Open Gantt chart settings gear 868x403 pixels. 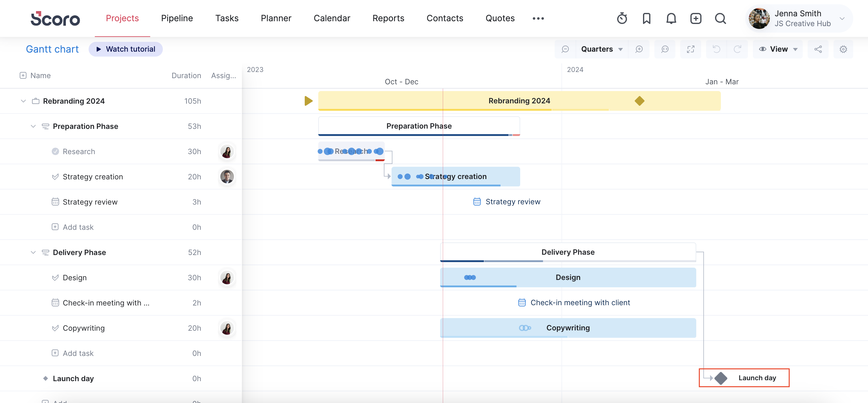point(843,49)
